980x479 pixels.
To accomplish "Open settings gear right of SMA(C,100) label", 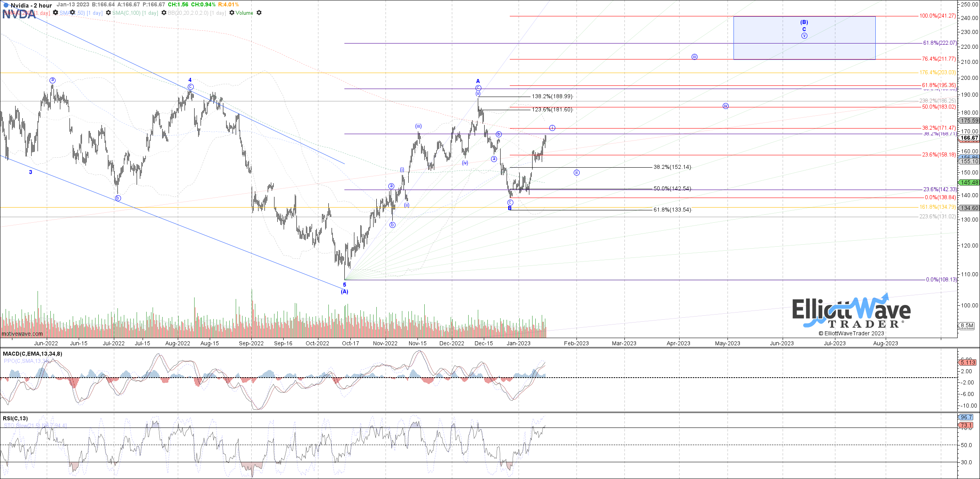I will point(164,13).
